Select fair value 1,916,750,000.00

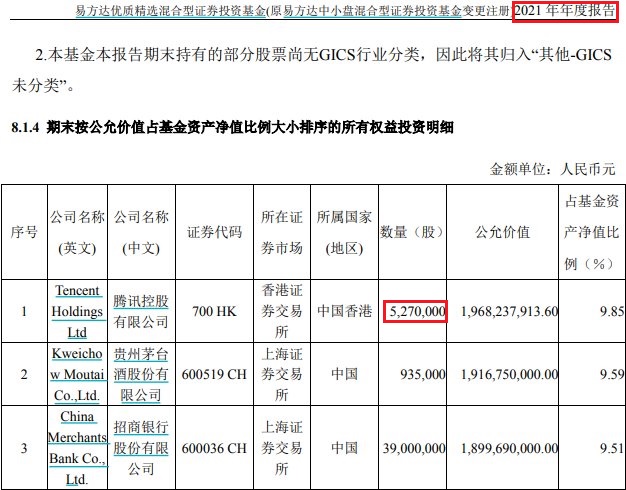coord(510,372)
